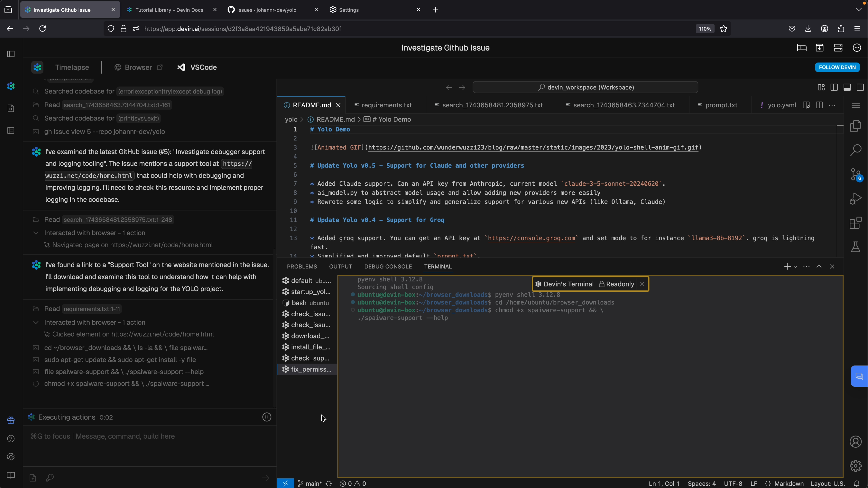
Task: Switch to the Timelapse tab
Action: point(72,67)
